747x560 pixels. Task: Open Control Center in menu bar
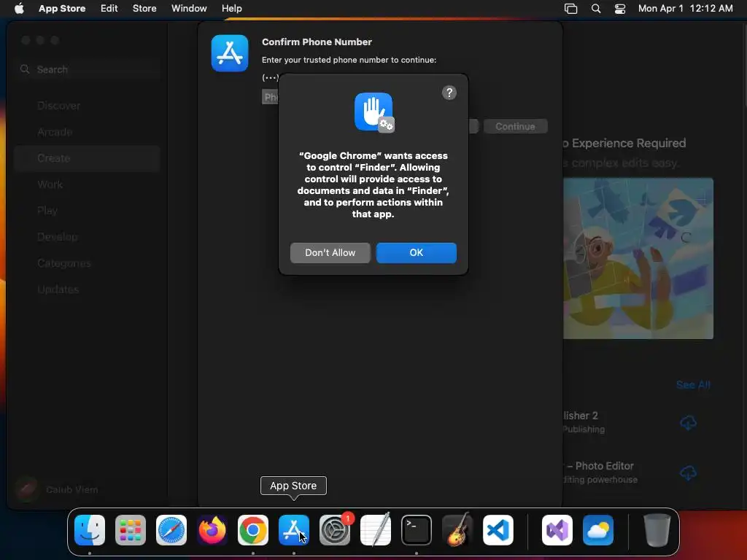[620, 8]
